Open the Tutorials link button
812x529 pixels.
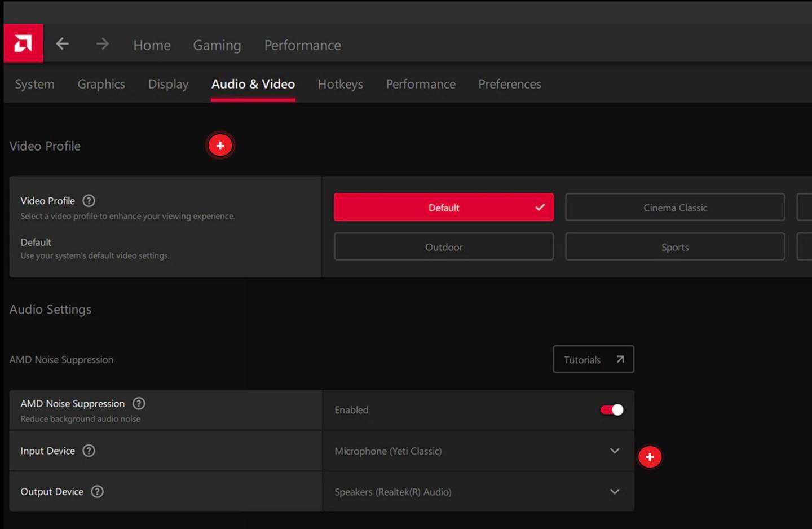click(x=593, y=359)
